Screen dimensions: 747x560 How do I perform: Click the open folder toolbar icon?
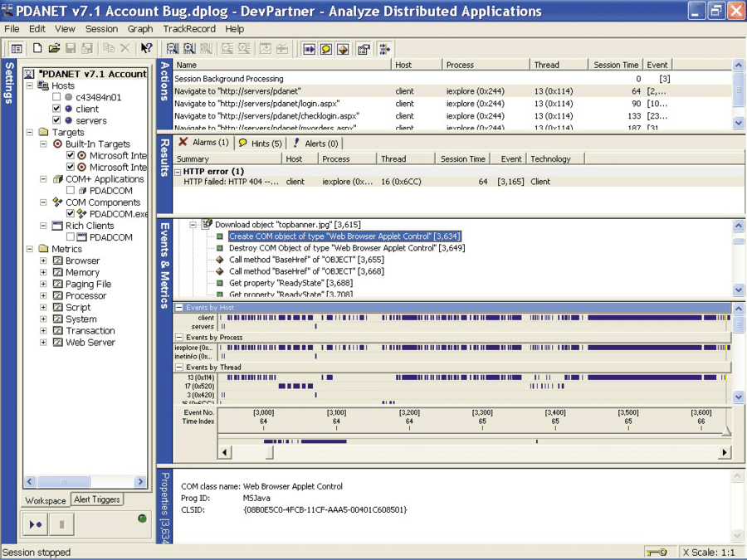pos(54,48)
